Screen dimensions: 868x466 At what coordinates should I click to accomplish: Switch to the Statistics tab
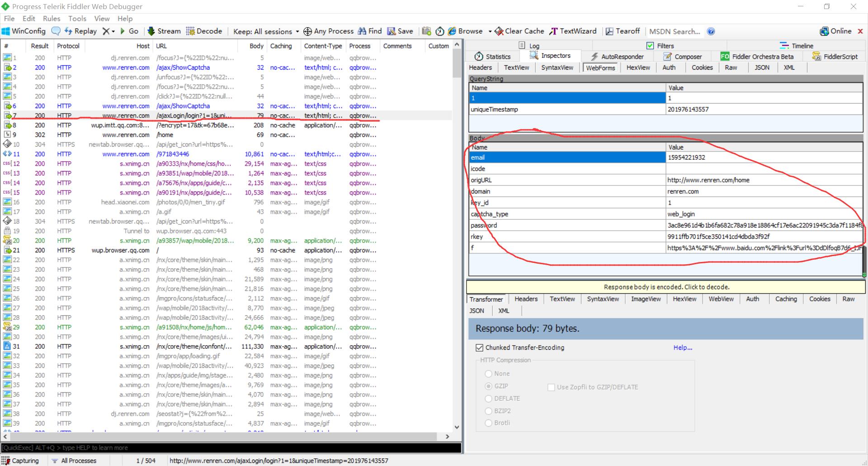pyautogui.click(x=493, y=57)
